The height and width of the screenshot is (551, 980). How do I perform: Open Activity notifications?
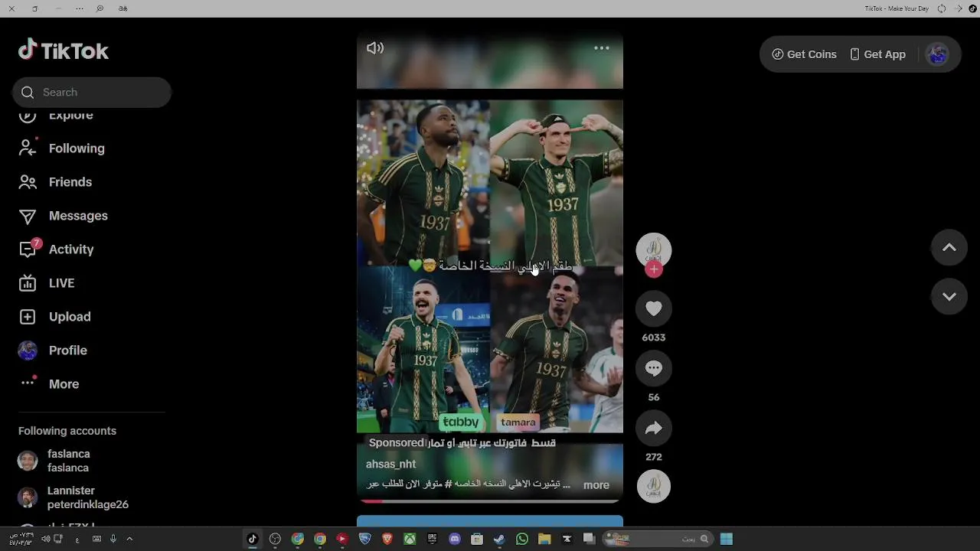pos(71,249)
